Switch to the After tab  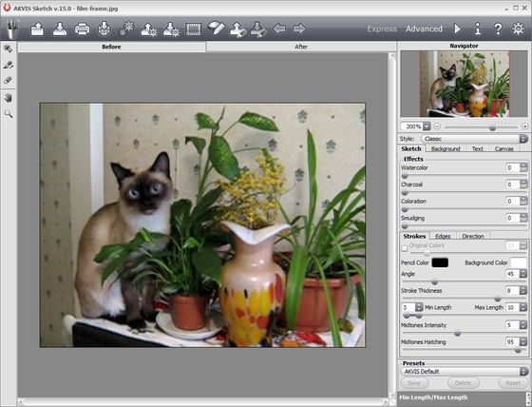point(301,47)
